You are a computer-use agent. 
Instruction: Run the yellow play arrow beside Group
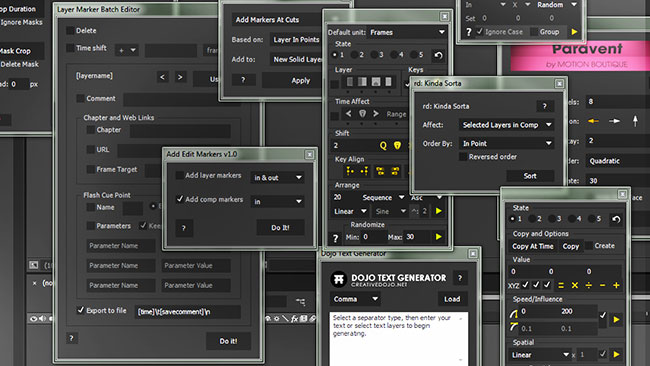pyautogui.click(x=574, y=32)
